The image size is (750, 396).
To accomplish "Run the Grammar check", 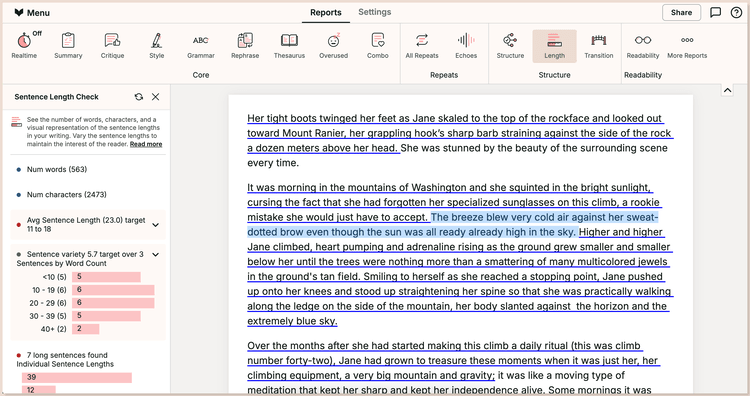I will [x=201, y=46].
